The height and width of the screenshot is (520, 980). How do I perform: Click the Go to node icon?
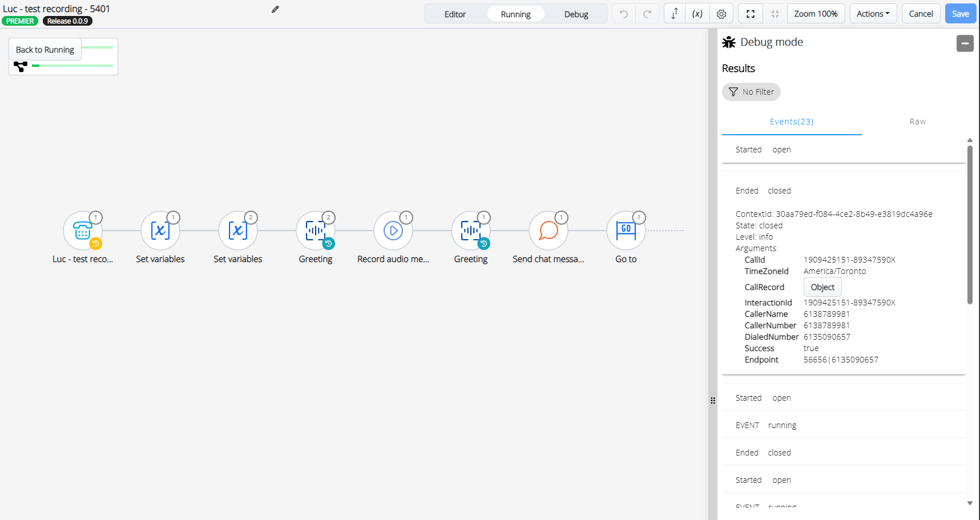[x=626, y=231]
